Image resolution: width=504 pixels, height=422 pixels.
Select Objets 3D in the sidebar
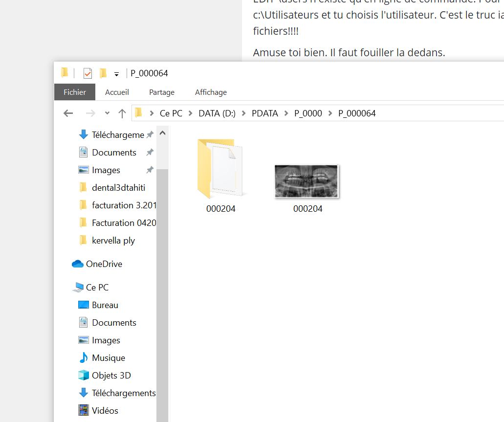[111, 376]
